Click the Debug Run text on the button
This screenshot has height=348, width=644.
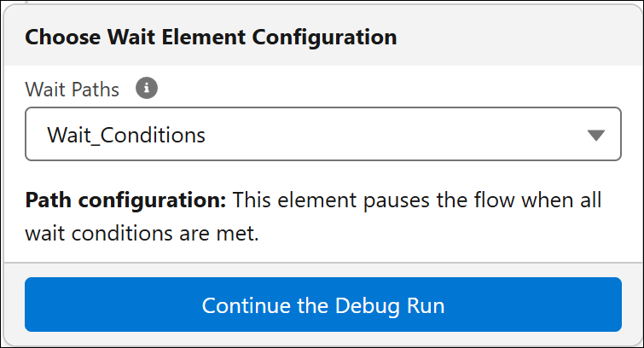point(390,305)
